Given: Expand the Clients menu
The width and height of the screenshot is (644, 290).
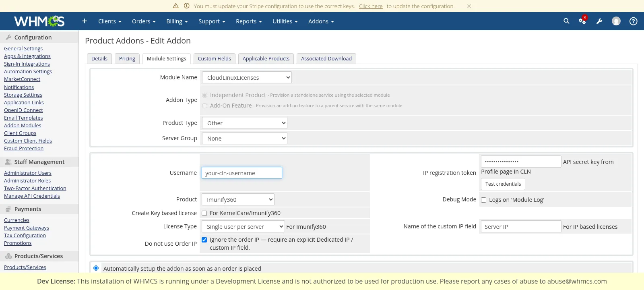Looking at the screenshot, I should (x=109, y=21).
